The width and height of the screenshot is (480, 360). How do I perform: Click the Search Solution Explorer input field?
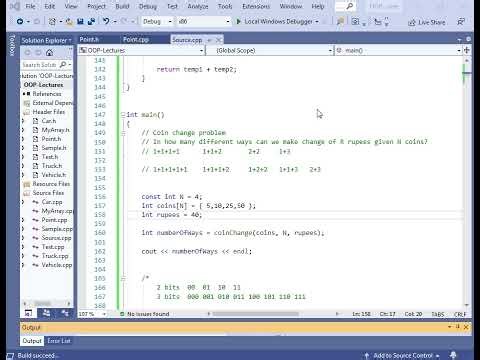click(40, 65)
